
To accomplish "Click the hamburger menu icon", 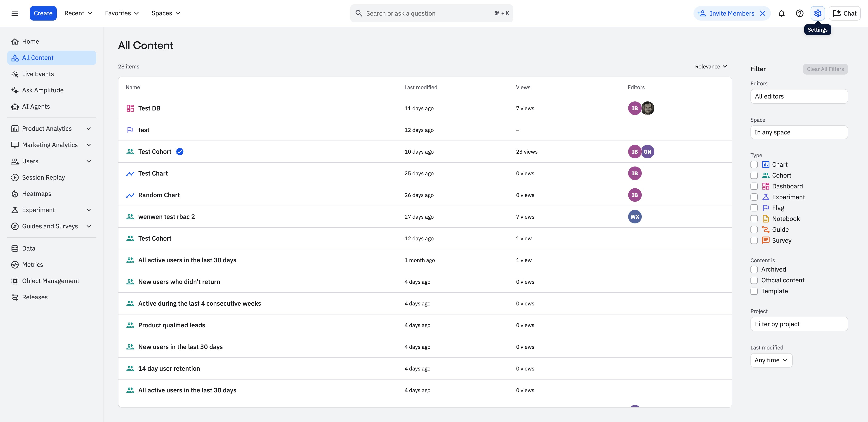I will (x=15, y=13).
